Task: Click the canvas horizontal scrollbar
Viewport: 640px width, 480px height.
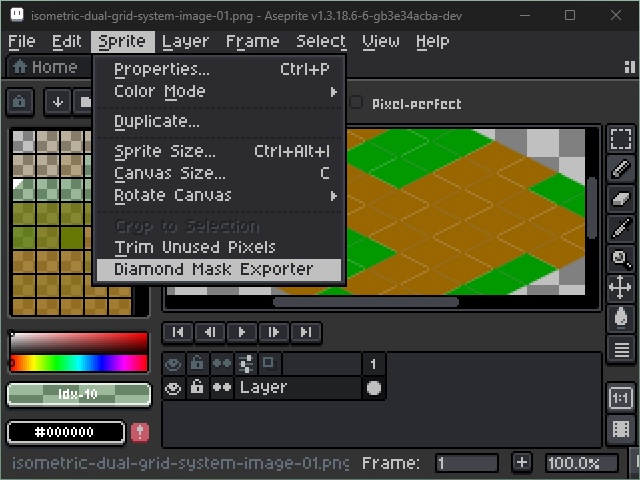Action: click(366, 302)
